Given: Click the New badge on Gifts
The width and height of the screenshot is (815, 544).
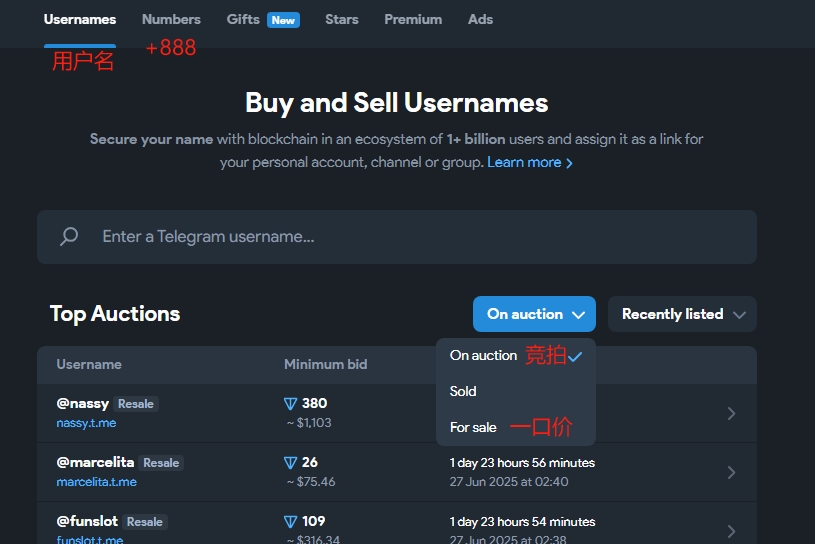Looking at the screenshot, I should pos(283,20).
